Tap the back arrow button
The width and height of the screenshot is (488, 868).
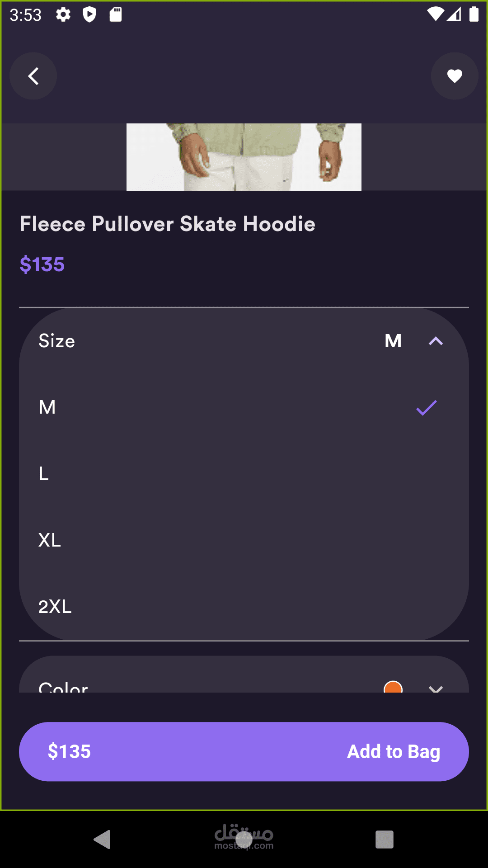[33, 76]
